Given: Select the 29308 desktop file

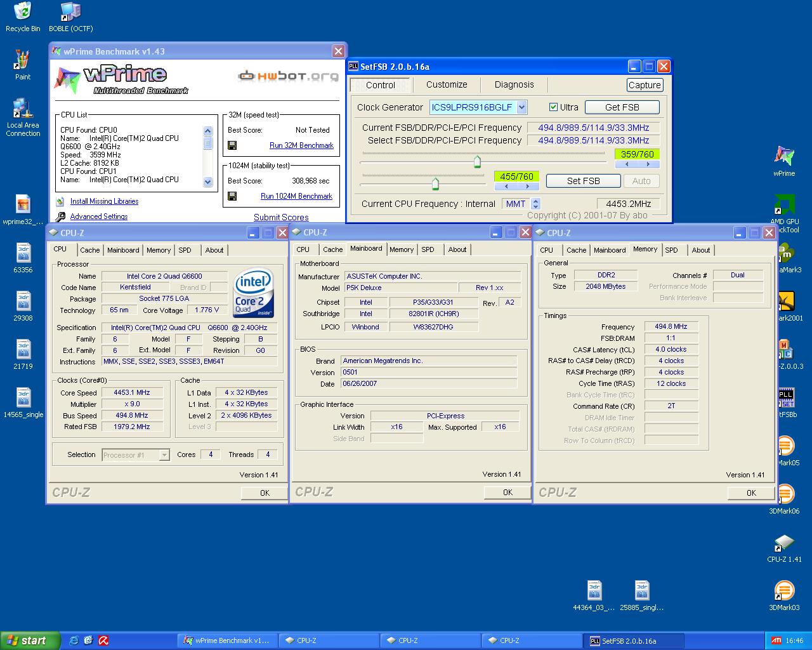Looking at the screenshot, I should coord(23,306).
